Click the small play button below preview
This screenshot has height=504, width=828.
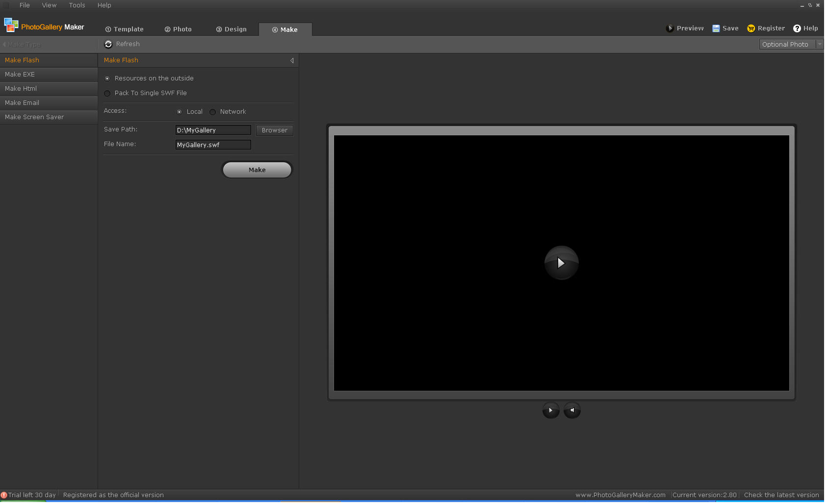click(x=551, y=410)
